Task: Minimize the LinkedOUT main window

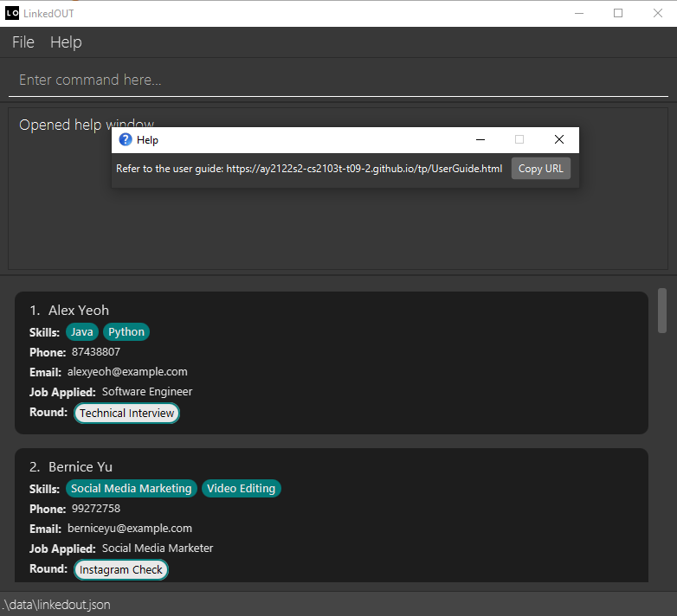Action: (579, 13)
